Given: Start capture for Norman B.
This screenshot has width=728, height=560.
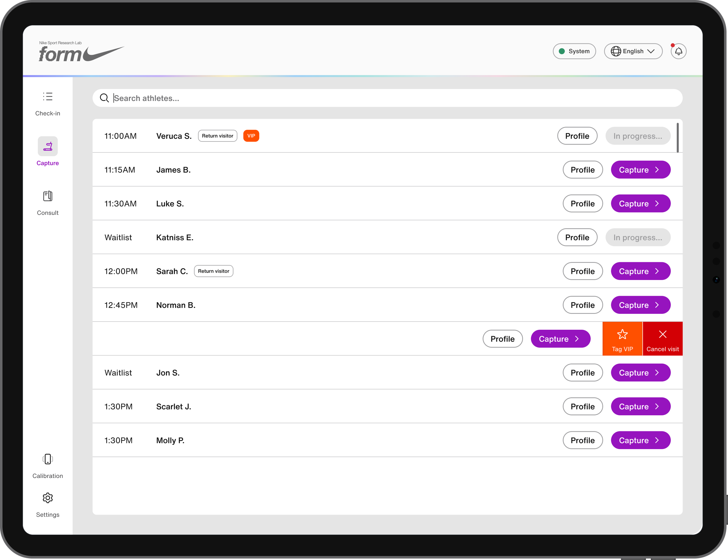Looking at the screenshot, I should (640, 305).
